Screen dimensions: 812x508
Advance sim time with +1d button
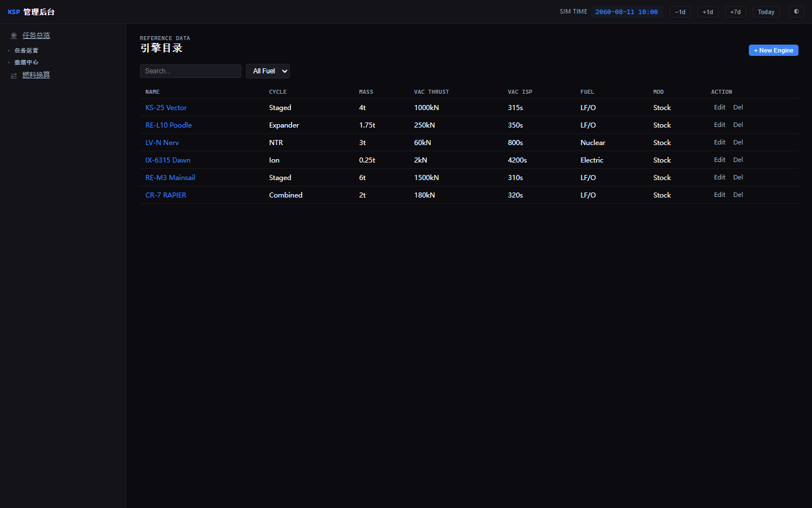tap(708, 12)
